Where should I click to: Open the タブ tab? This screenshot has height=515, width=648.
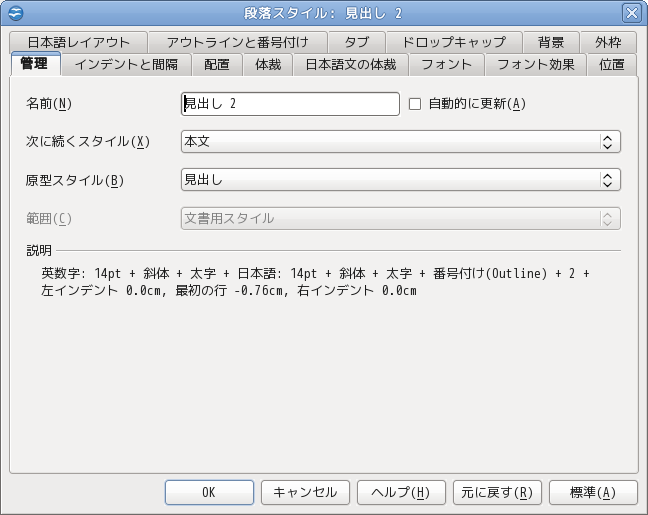[x=357, y=42]
